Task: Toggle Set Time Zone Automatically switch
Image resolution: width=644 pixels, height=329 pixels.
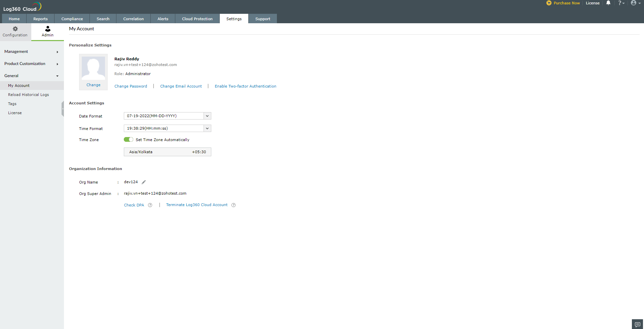Action: pos(129,140)
